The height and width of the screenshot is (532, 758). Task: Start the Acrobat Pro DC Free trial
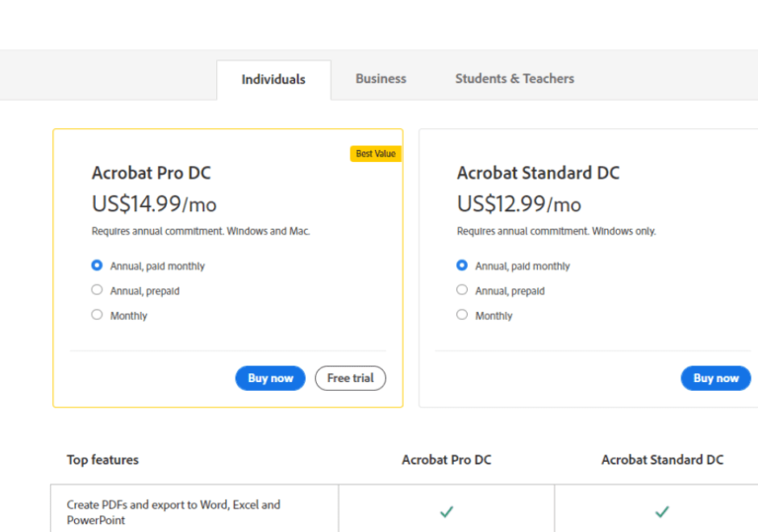[x=350, y=378]
